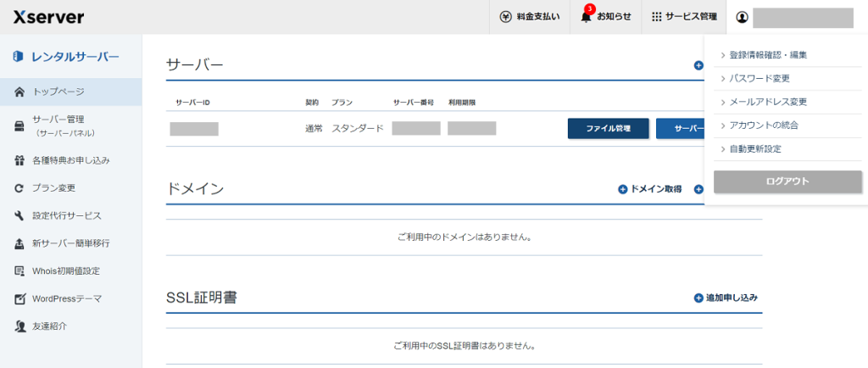The width and height of the screenshot is (868, 368).
Task: Open the notification bell with red badge
Action: (587, 15)
